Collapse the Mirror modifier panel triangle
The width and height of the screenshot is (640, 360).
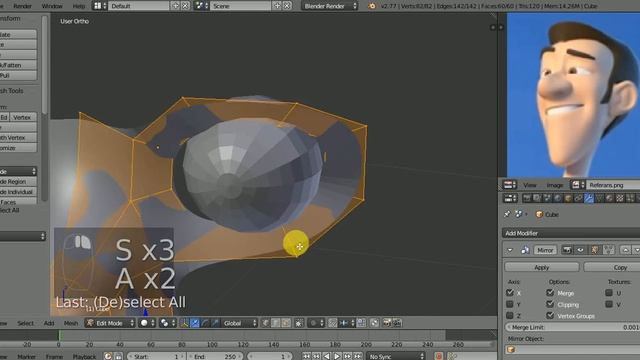pyautogui.click(x=510, y=250)
